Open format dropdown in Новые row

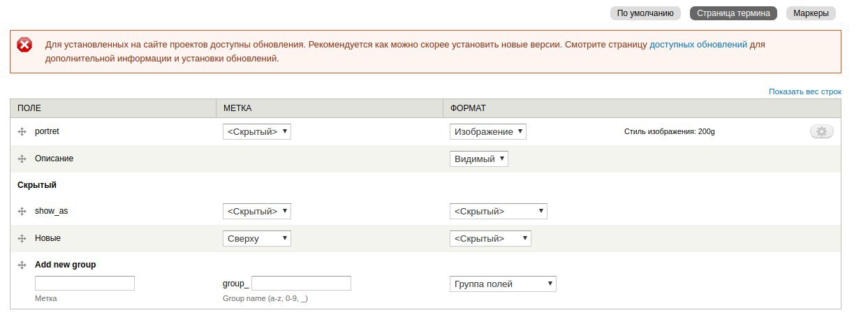pos(490,238)
